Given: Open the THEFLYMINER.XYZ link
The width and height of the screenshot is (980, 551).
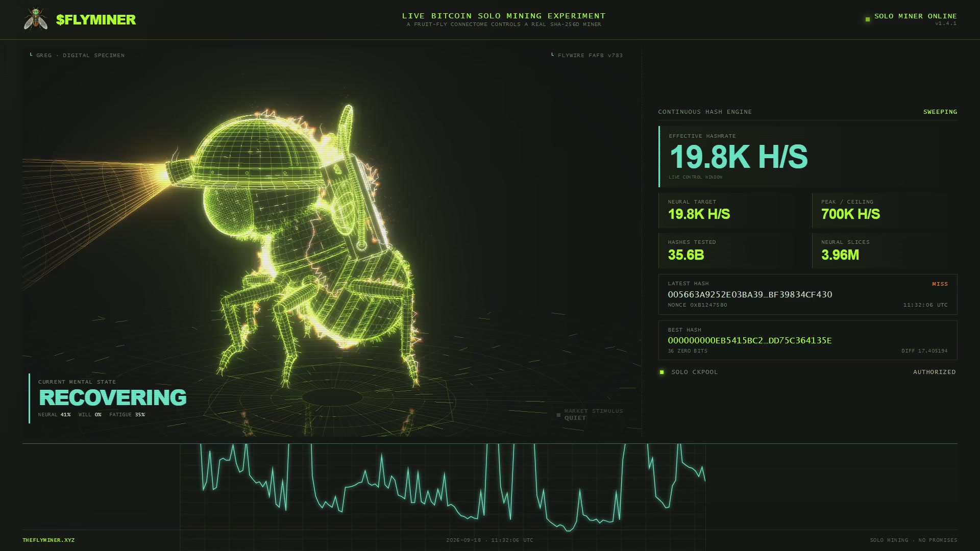Looking at the screenshot, I should click(x=48, y=540).
